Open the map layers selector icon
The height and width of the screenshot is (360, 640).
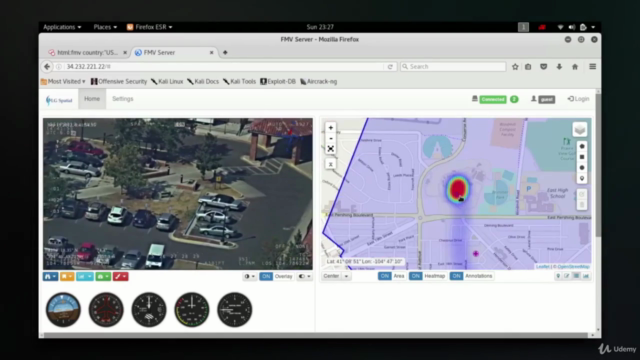coord(580,130)
